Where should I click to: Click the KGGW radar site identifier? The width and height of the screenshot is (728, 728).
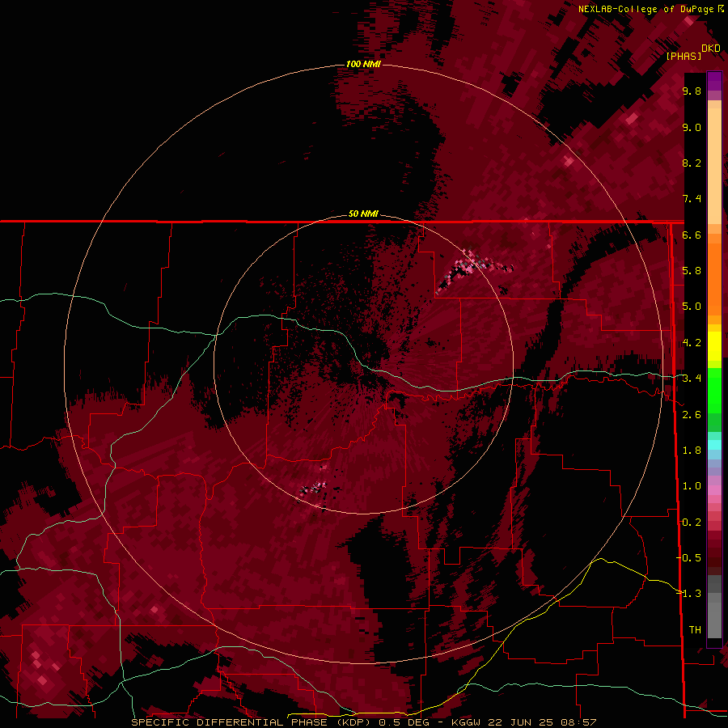coord(467,722)
